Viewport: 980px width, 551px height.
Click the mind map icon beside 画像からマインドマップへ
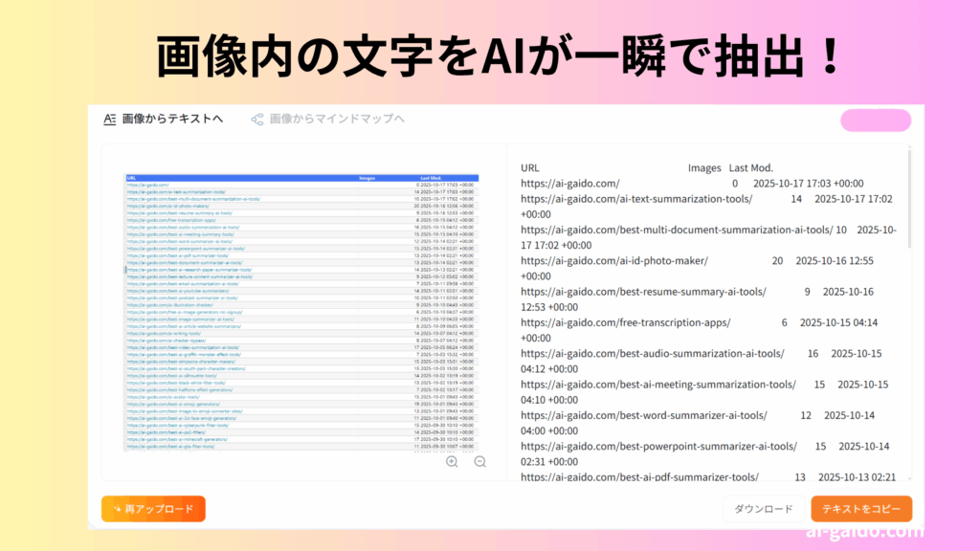(x=256, y=120)
